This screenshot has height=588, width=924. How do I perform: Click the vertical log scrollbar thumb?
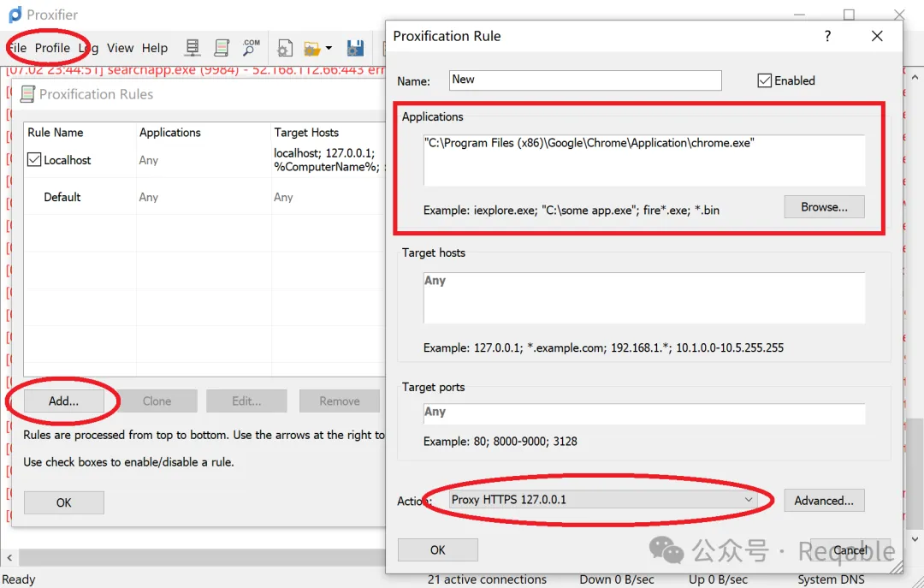tap(914, 474)
